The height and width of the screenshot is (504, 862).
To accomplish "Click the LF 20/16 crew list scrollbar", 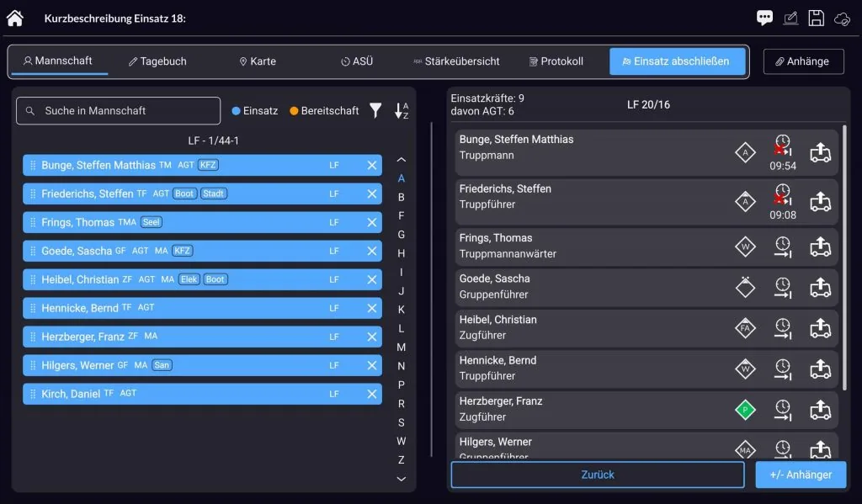I will 844,257.
